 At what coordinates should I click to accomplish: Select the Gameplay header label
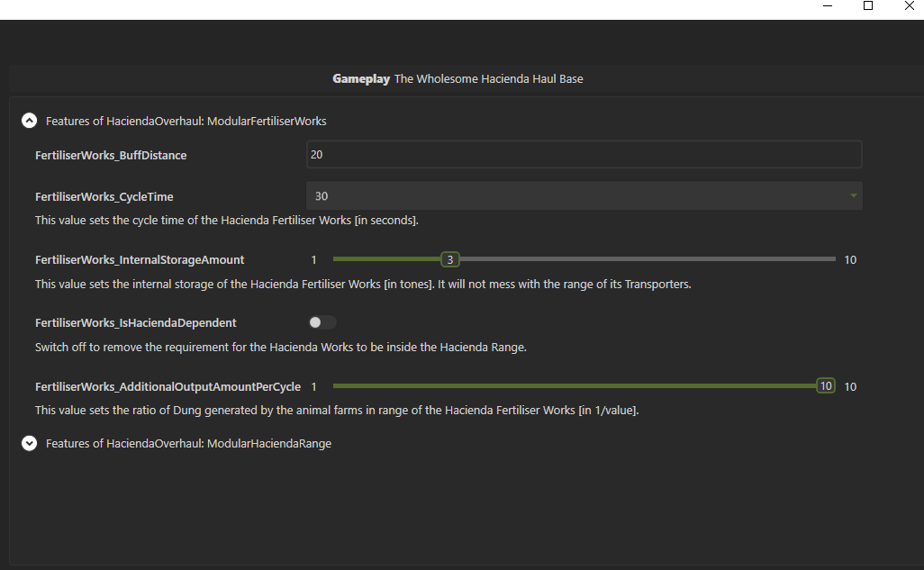point(360,78)
